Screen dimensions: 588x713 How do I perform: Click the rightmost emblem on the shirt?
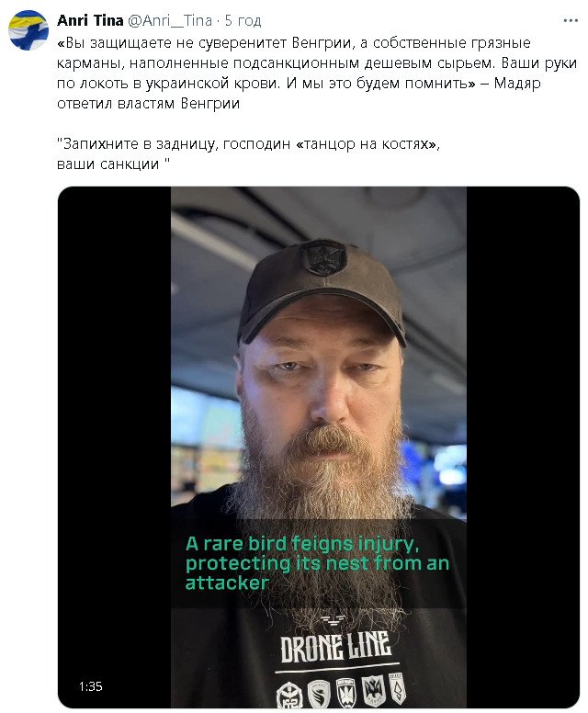click(x=398, y=687)
